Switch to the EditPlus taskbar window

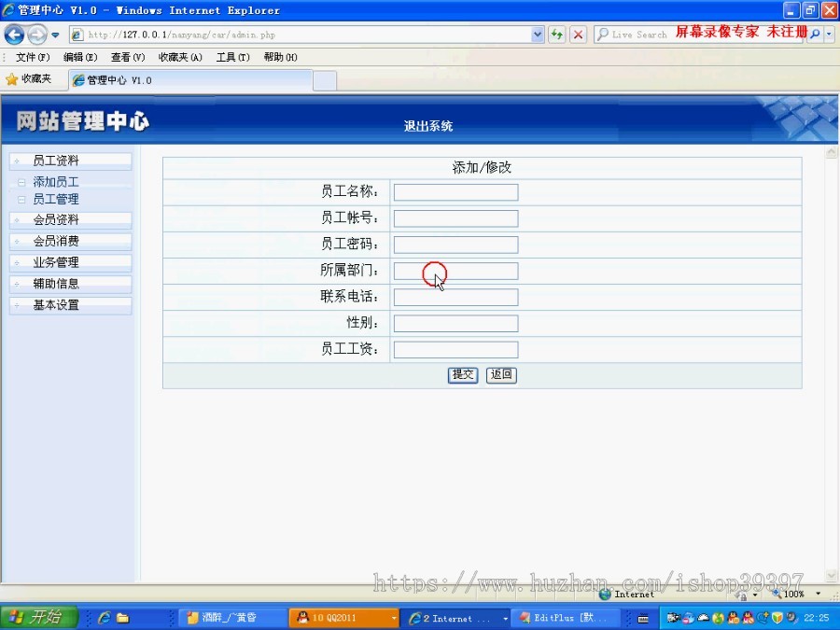pyautogui.click(x=564, y=618)
